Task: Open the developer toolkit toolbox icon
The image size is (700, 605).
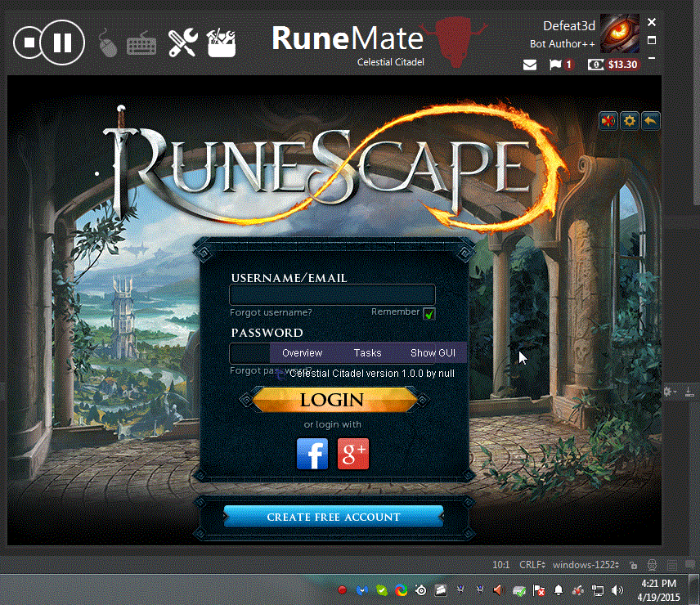Action: [221, 43]
